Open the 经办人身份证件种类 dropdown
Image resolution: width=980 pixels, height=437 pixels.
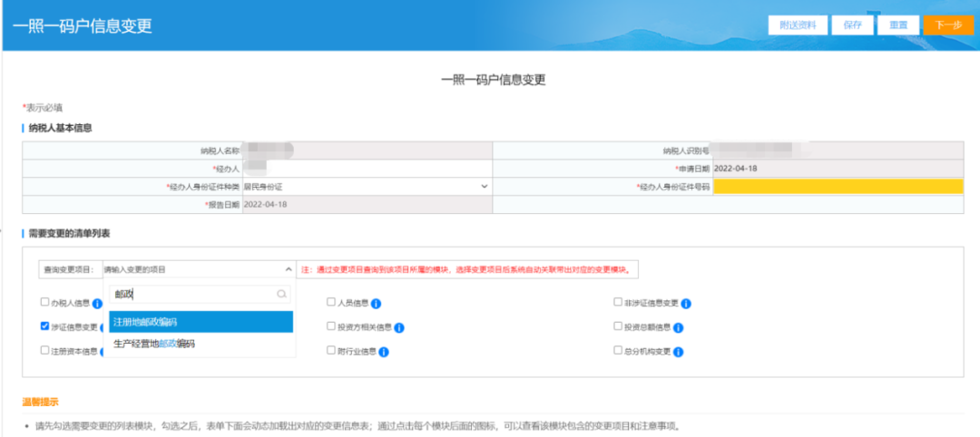(367, 186)
